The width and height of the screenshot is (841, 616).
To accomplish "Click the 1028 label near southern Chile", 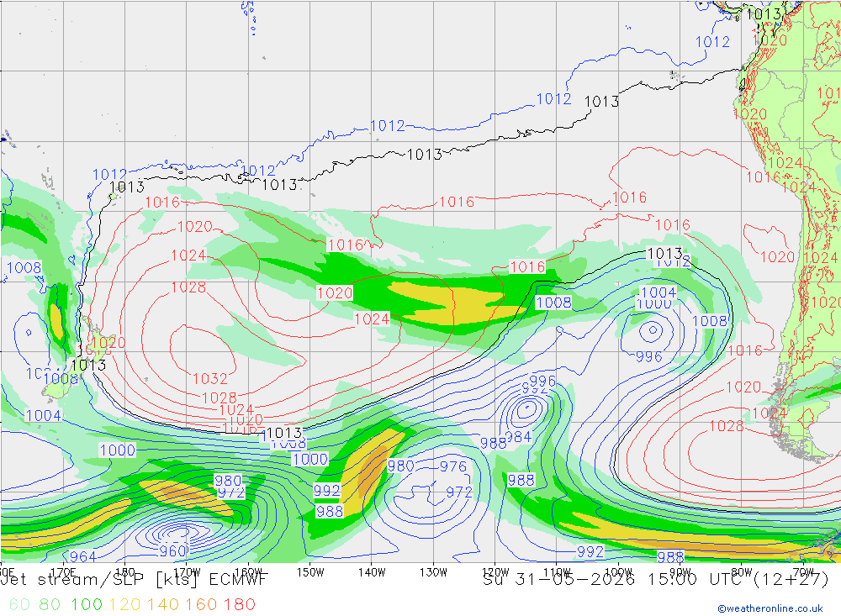I will pos(727,426).
